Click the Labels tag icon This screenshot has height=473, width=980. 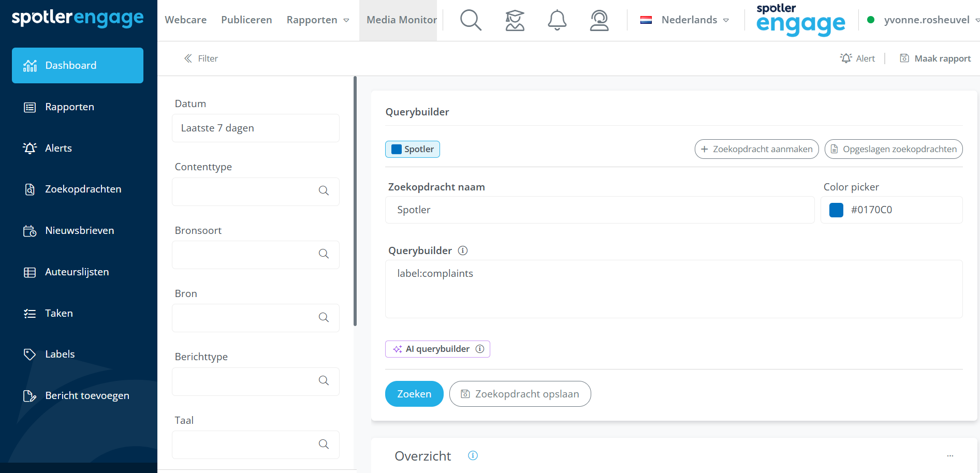tap(30, 354)
